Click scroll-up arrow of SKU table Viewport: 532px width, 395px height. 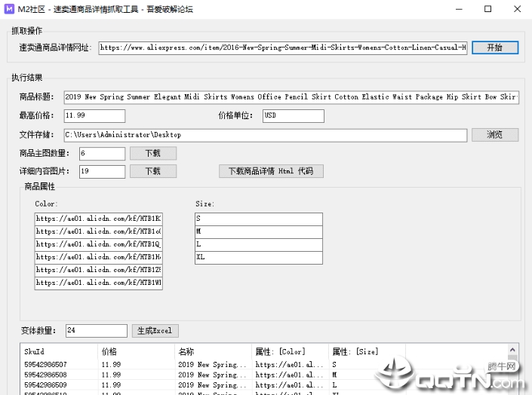click(x=512, y=350)
